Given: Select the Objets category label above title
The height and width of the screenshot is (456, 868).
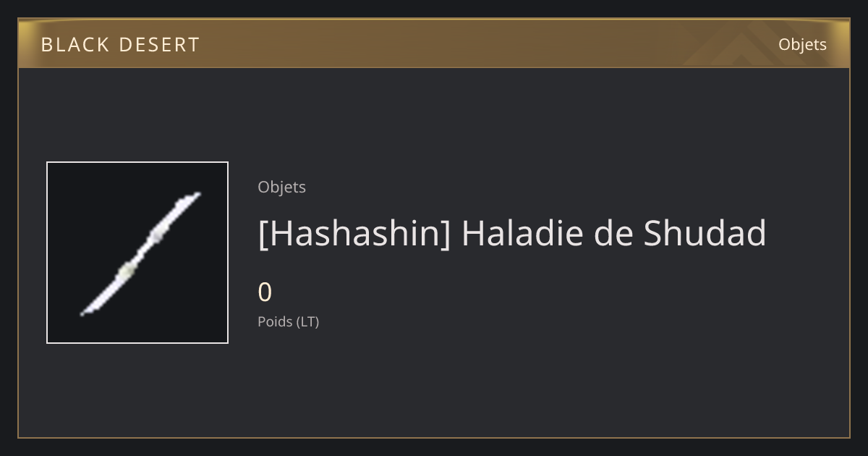Looking at the screenshot, I should click(281, 187).
